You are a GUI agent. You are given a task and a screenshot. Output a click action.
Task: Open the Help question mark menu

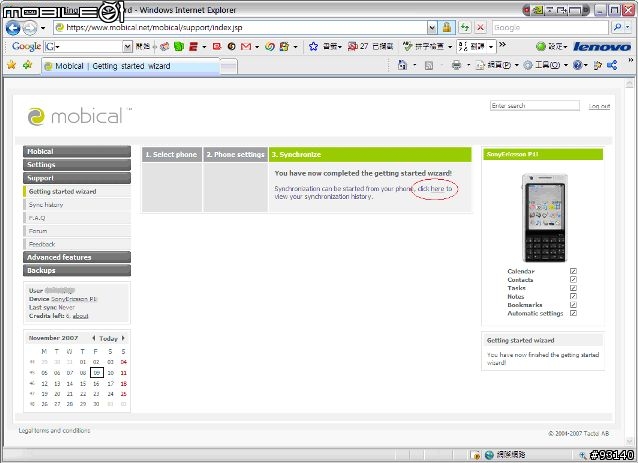point(580,65)
